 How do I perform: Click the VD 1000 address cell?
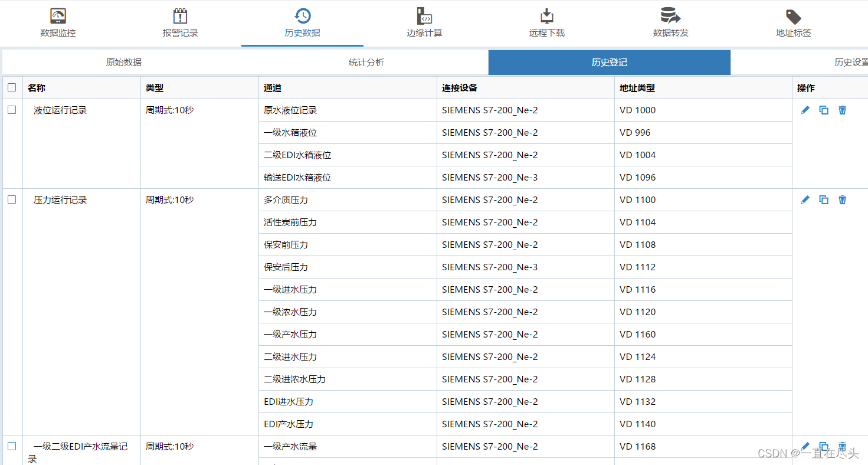(x=703, y=110)
